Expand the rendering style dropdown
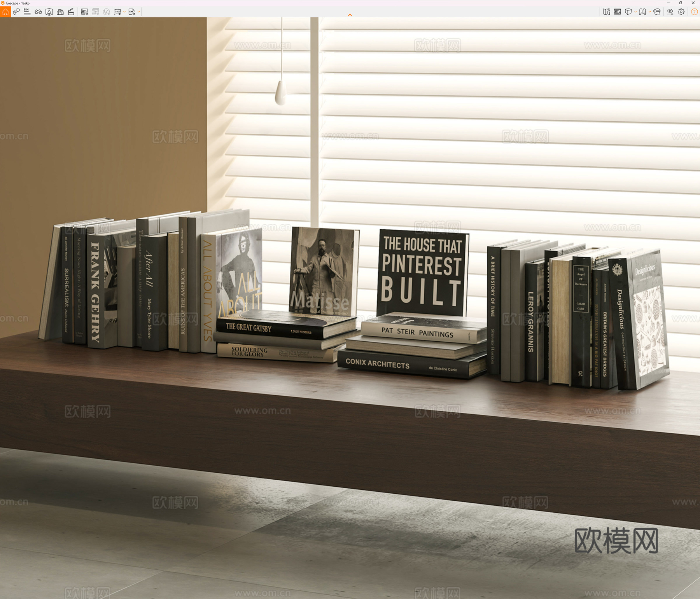700x599 pixels. click(650, 12)
